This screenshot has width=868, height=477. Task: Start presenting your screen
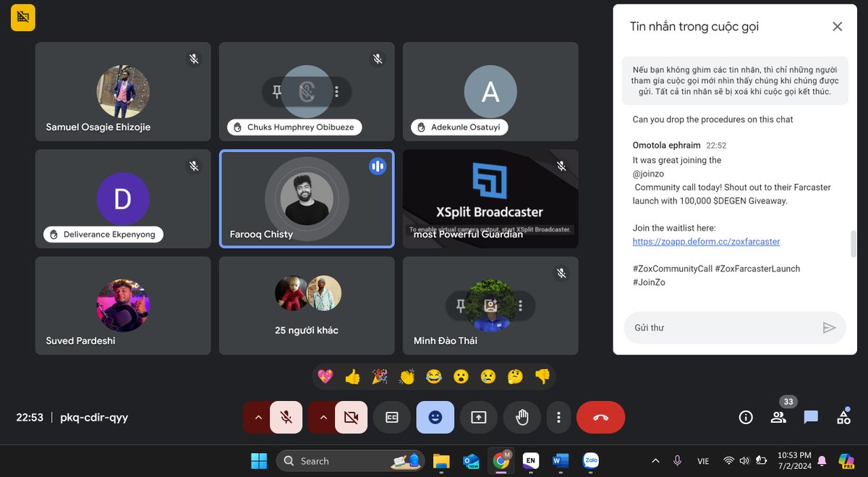pos(479,418)
